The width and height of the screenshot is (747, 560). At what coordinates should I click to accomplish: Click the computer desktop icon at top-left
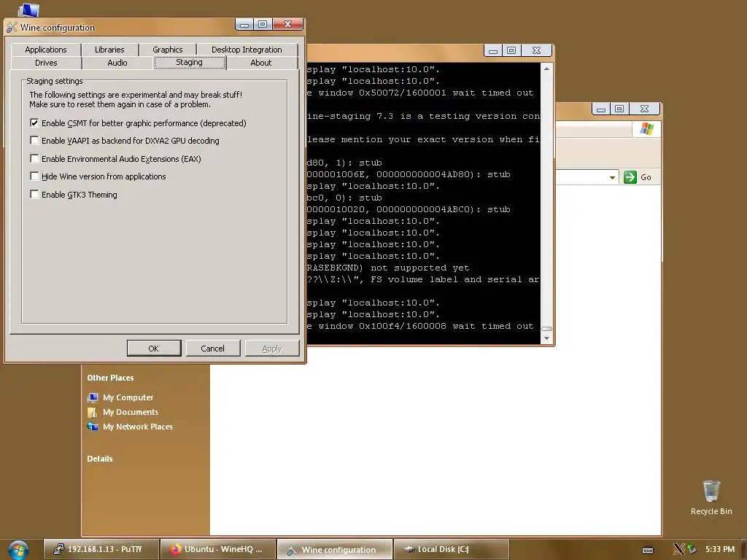pyautogui.click(x=28, y=9)
